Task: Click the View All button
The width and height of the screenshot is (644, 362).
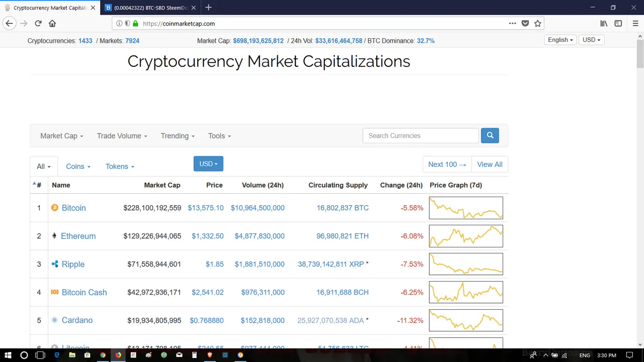Action: click(x=490, y=164)
